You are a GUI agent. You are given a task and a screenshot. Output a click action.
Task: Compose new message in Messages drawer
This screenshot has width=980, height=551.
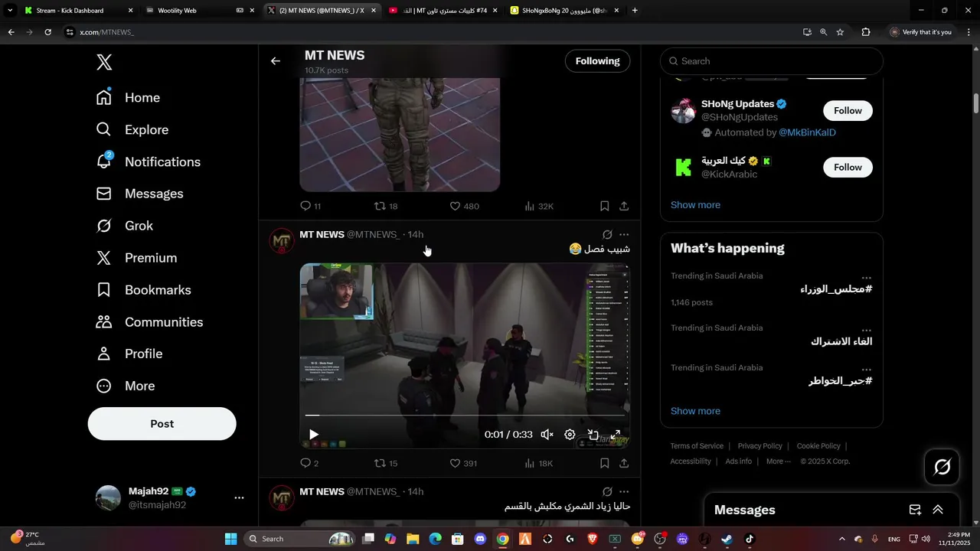915,510
